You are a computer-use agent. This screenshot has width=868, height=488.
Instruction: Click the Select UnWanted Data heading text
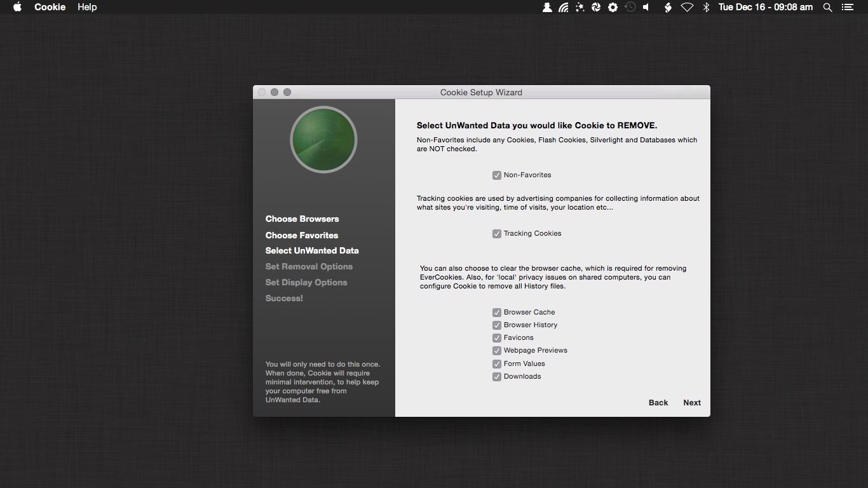(x=537, y=125)
